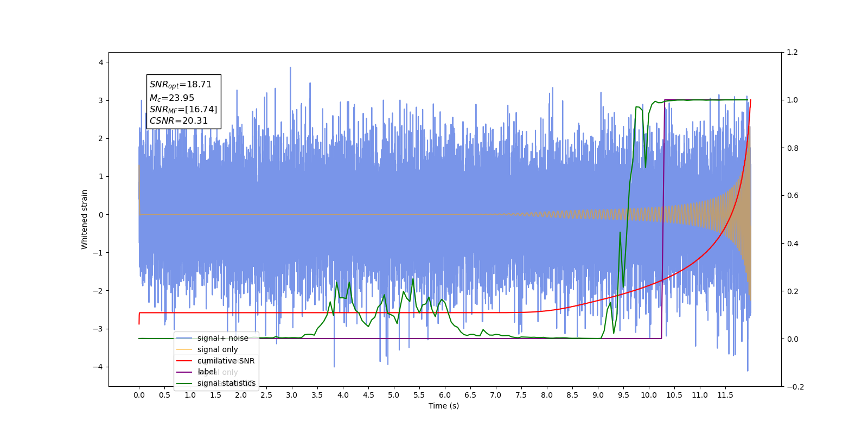Click the 6.0 time axis tick label

coord(445,395)
